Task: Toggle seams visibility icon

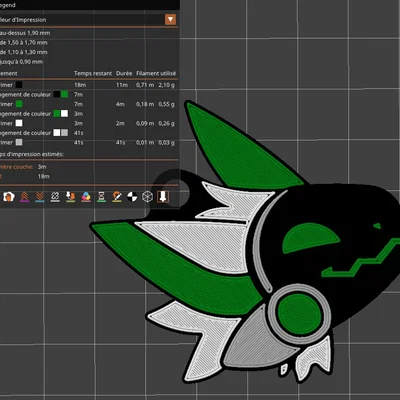Action: (55, 197)
